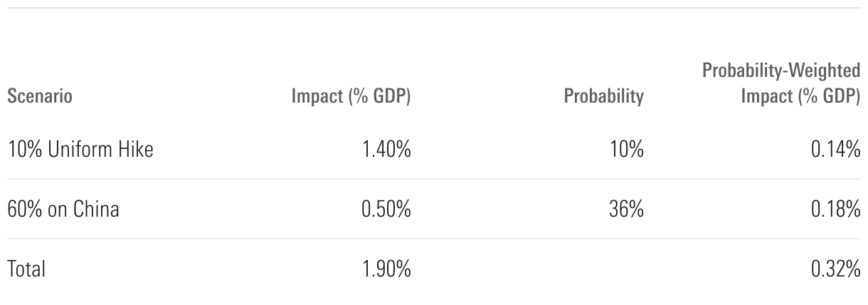The width and height of the screenshot is (868, 305).
Task: Select the 36% probability cell
Action: pos(626,210)
